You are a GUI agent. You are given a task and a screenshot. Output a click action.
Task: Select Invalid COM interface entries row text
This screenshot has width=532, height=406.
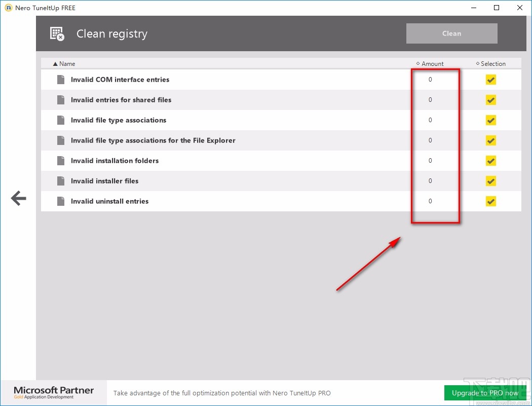point(120,80)
